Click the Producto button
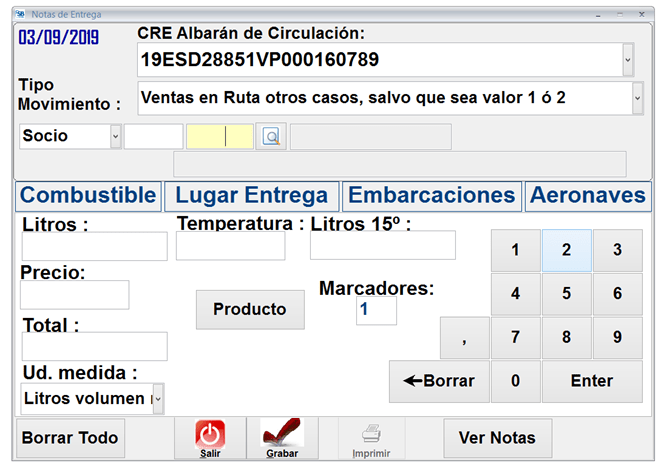The image size is (664, 469). point(250,309)
